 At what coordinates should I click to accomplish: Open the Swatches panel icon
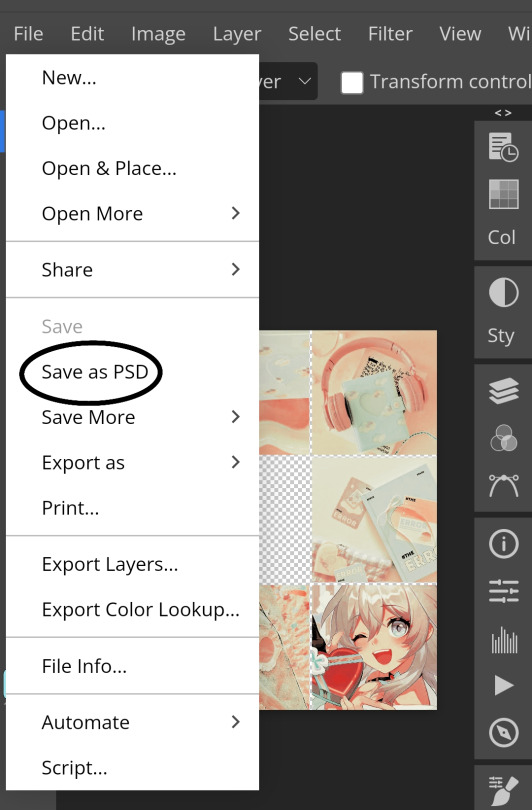click(503, 194)
